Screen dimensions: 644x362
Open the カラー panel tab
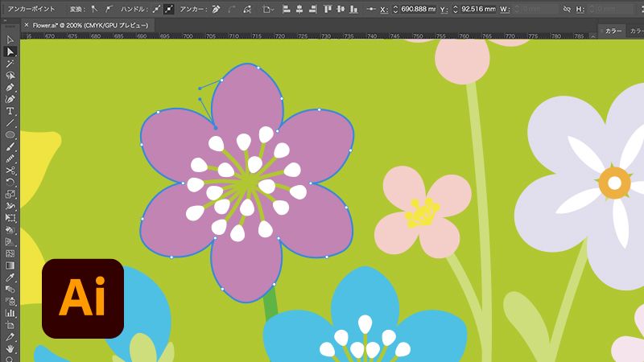coord(613,31)
